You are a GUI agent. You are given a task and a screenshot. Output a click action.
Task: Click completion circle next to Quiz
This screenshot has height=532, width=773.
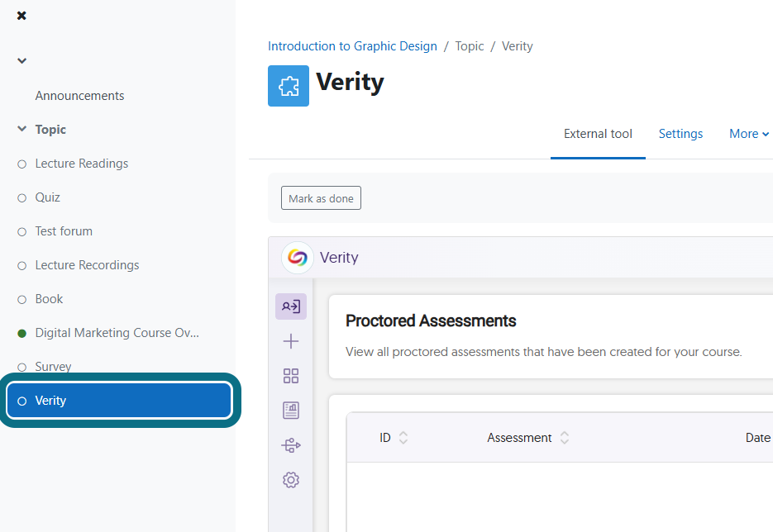click(21, 198)
